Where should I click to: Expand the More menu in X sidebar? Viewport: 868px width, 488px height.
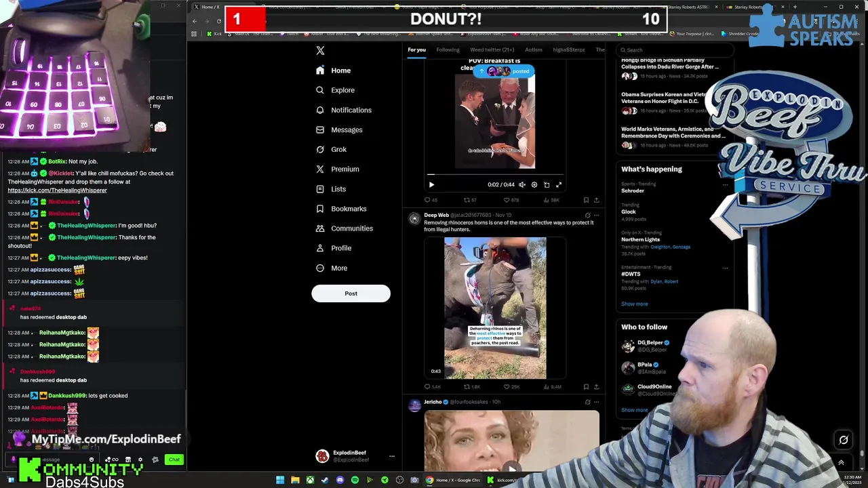pyautogui.click(x=331, y=268)
